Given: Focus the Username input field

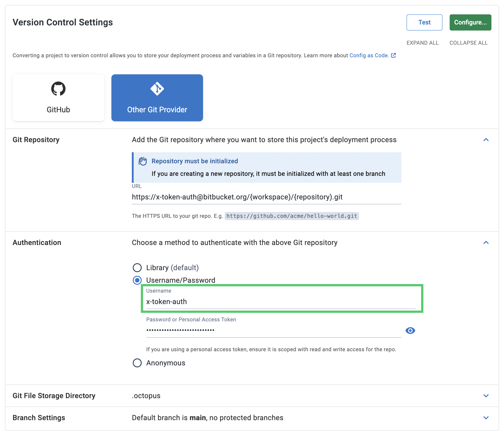Looking at the screenshot, I should pos(281,302).
